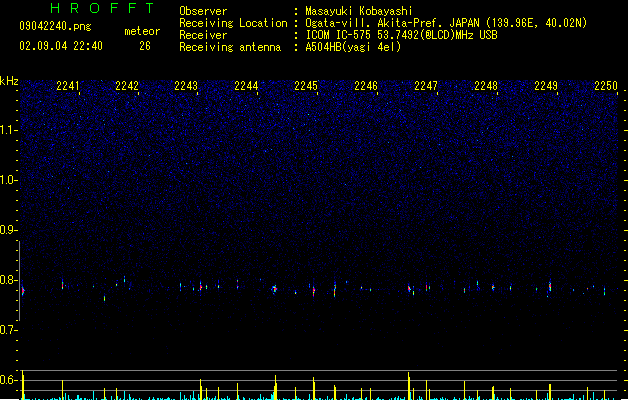Click the HROFFT title text
Screen dimensions: 629x400
pos(103,8)
